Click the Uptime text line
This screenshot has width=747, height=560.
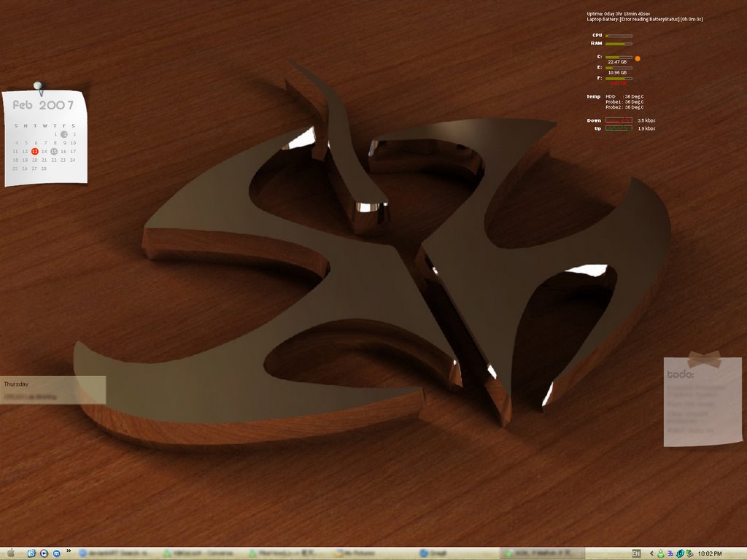tap(619, 14)
